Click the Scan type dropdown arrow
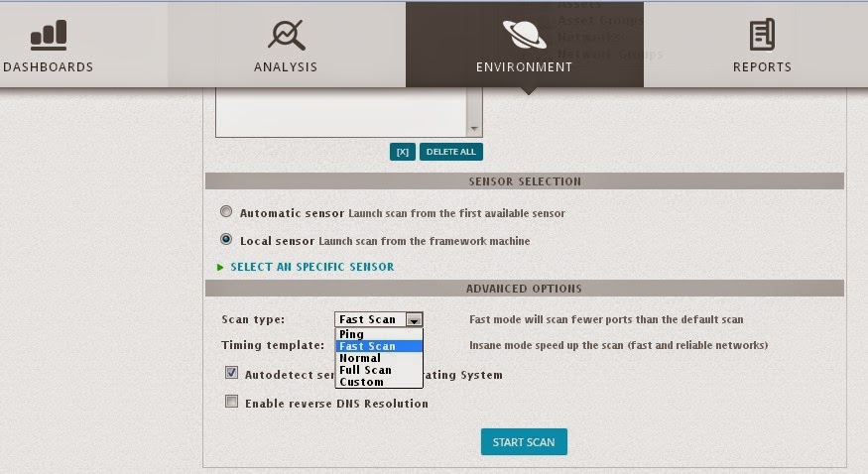Viewport: 868px width, 474px height. click(x=415, y=319)
